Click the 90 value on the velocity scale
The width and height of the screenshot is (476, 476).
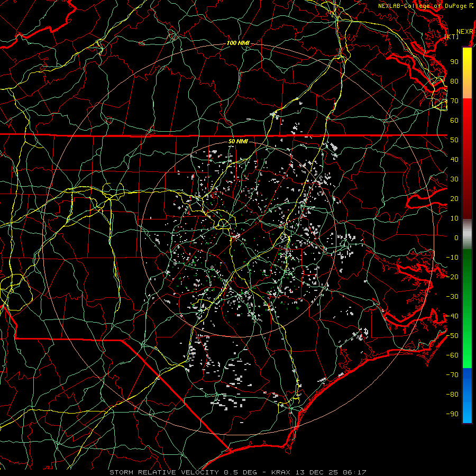pyautogui.click(x=454, y=62)
